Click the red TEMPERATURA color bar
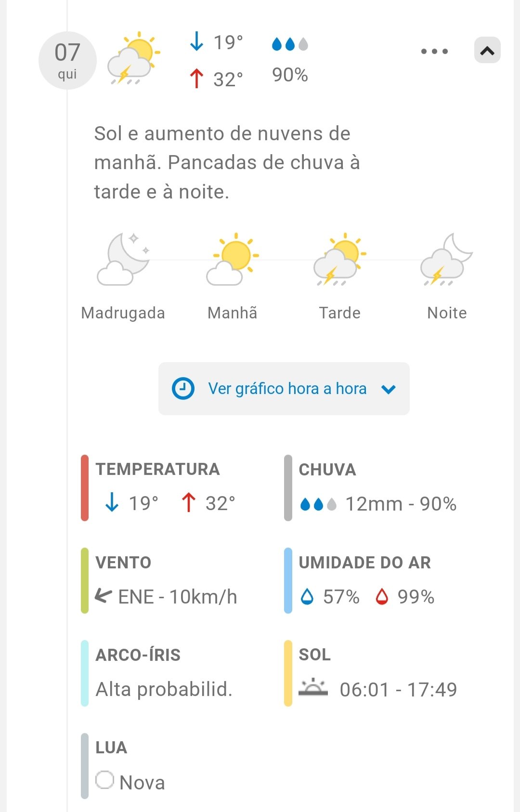Viewport: 520px width, 812px height. [x=85, y=487]
